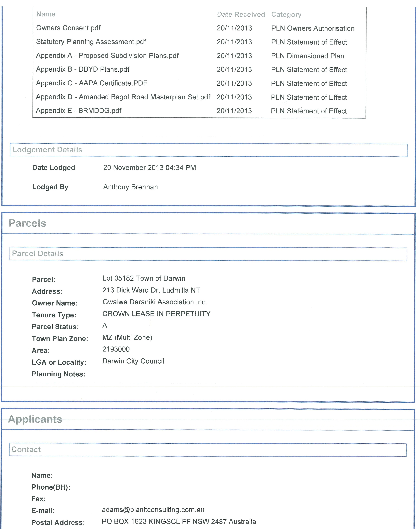
Task: Click email adams@planitconsulting.com.au
Action: (153, 510)
